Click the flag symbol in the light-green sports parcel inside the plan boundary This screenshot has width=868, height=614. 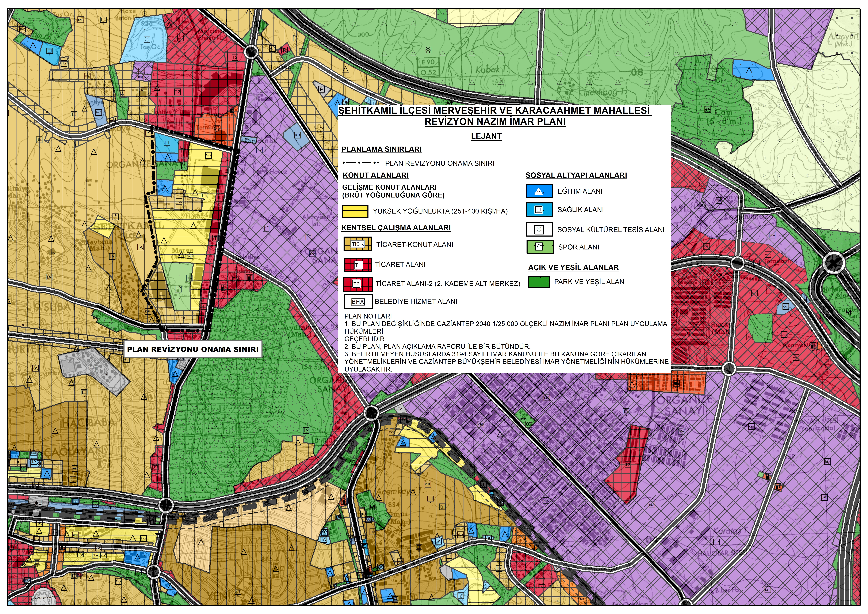point(178,289)
